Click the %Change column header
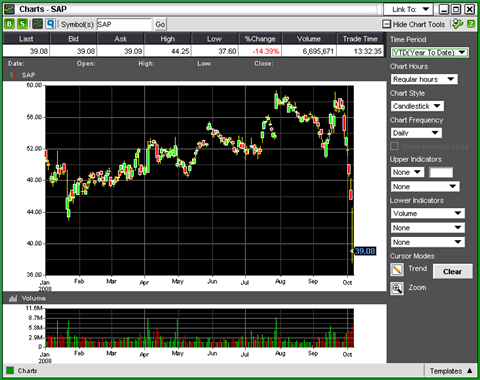Viewport: 480px width, 380px height. [x=260, y=39]
